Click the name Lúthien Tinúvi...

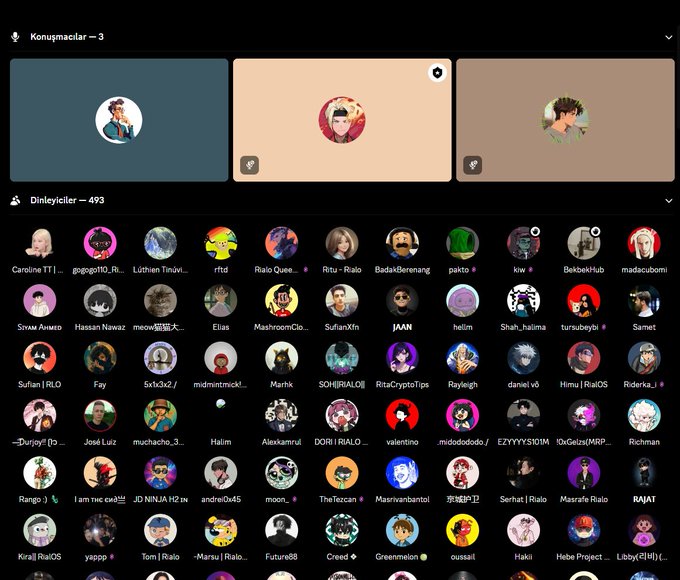click(x=160, y=270)
